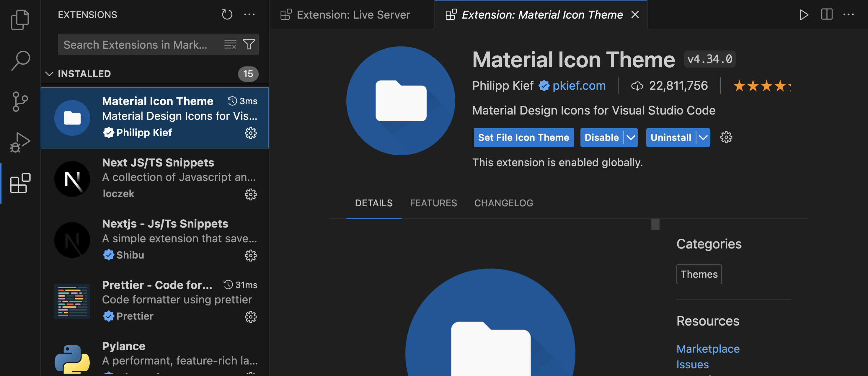Clear extensions search results icon
The image size is (868, 376).
tap(231, 45)
